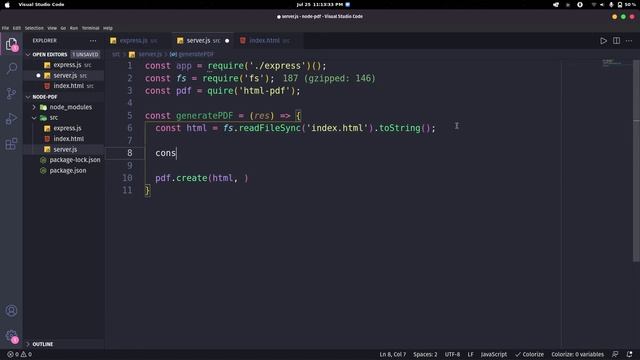This screenshot has height=360, width=640.
Task: Click the readFileSync call on line 6
Action: click(x=270, y=128)
